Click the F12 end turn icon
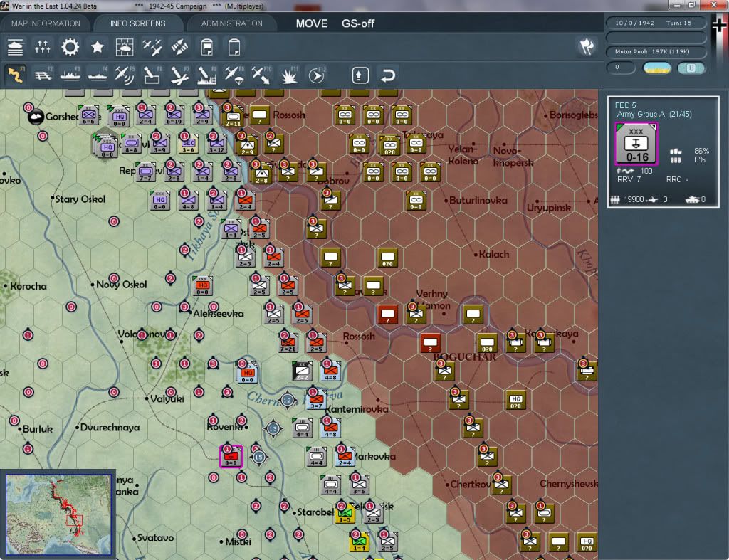The width and height of the screenshot is (729, 560). point(317,75)
